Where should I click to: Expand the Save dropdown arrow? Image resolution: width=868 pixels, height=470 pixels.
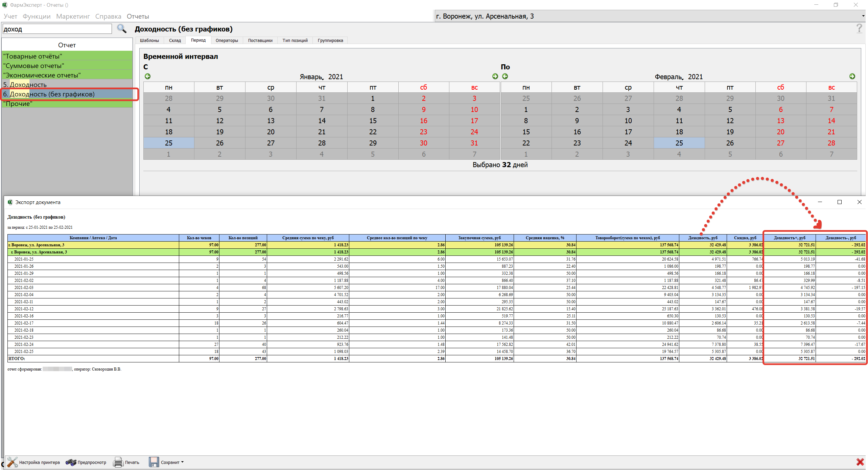[183, 462]
